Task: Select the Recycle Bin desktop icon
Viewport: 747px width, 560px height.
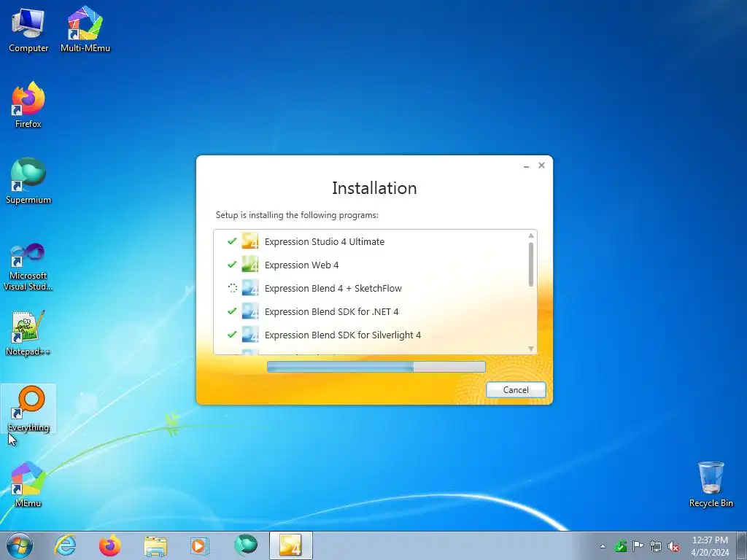Action: tap(711, 485)
